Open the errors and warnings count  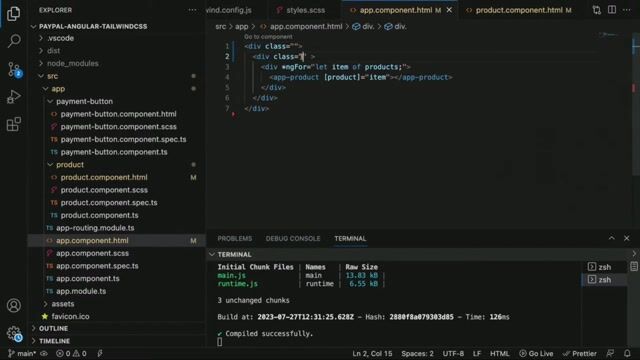(x=71, y=353)
